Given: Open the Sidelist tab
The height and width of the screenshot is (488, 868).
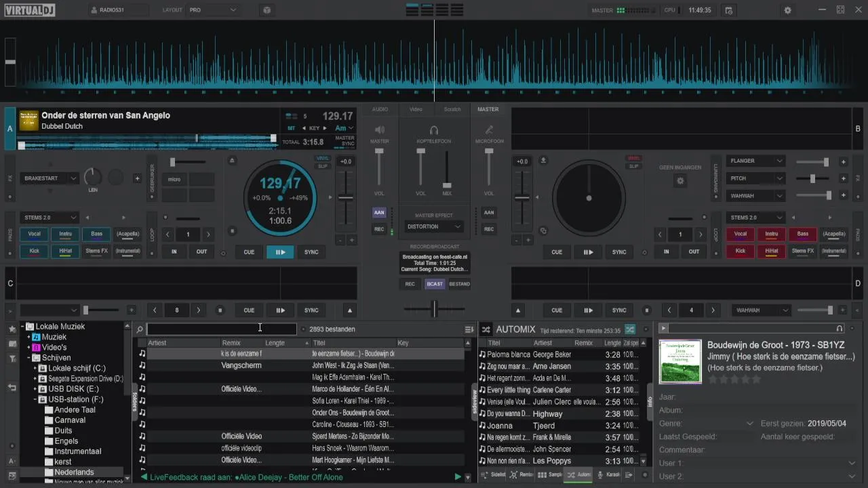Looking at the screenshot, I should tap(493, 475).
